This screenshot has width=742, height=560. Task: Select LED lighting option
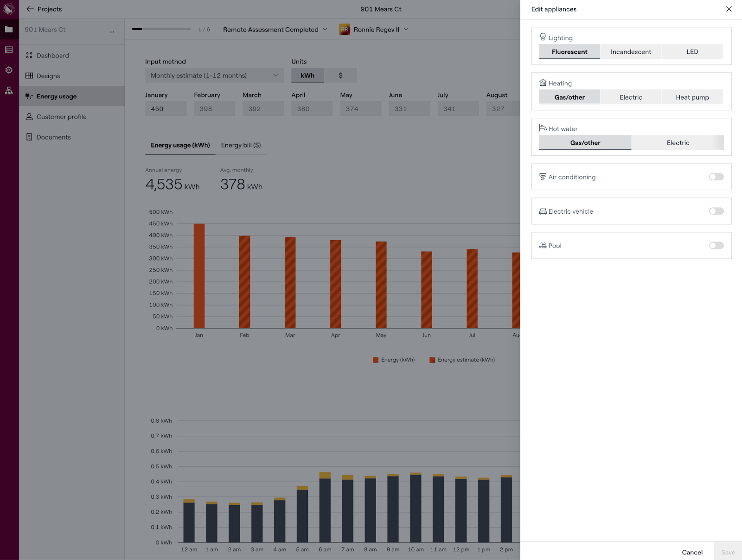(692, 52)
